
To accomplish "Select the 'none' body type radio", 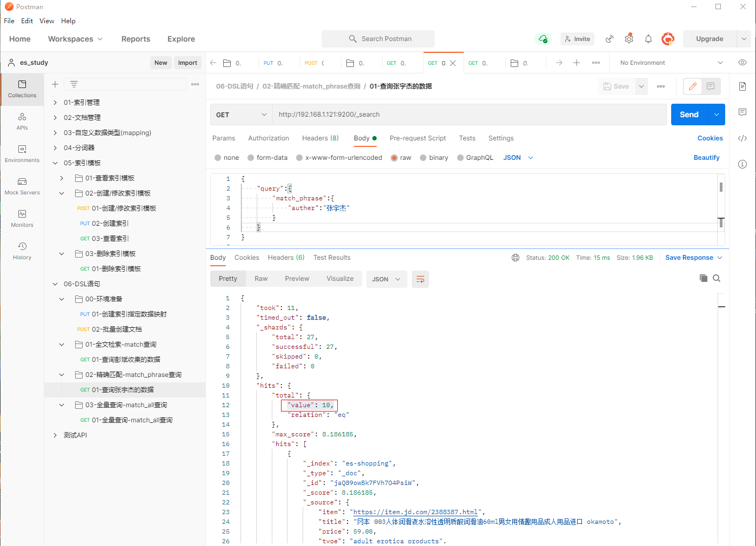I will pyautogui.click(x=218, y=158).
